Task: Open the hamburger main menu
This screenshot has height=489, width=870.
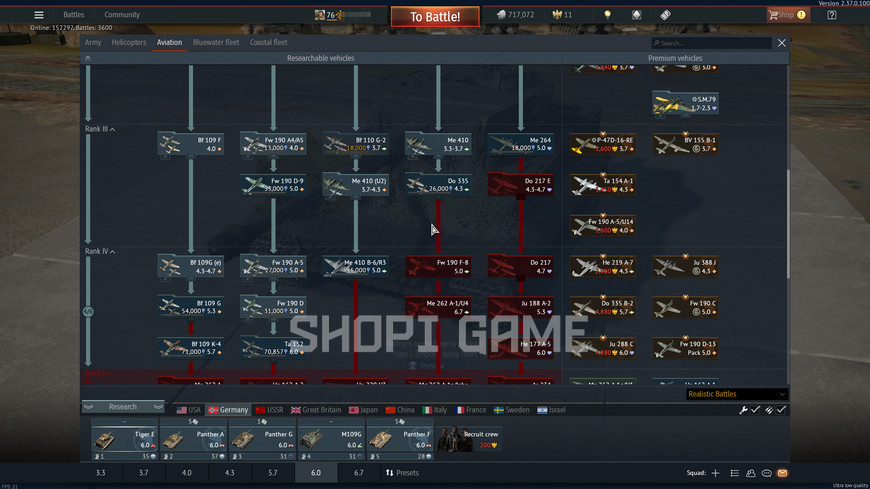Action: [39, 15]
